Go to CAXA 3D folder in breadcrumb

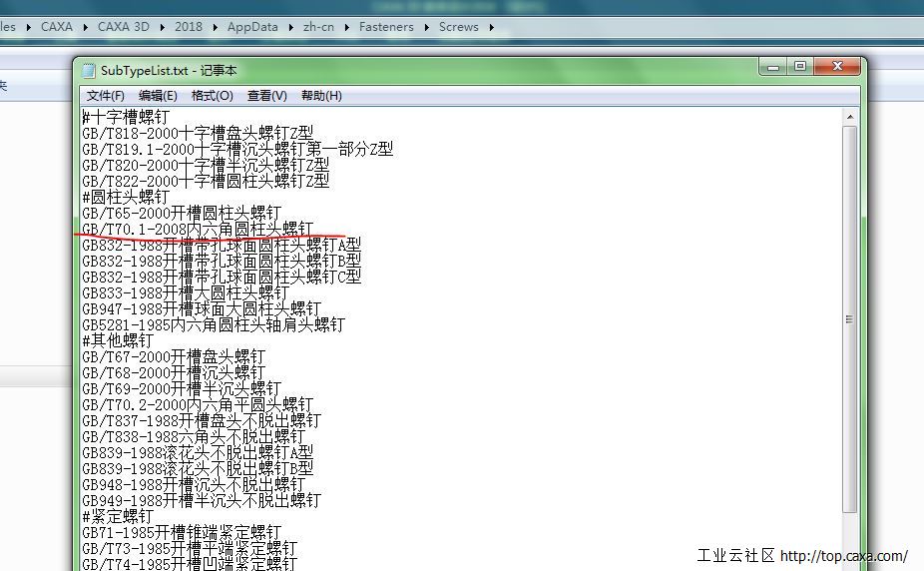(x=123, y=27)
